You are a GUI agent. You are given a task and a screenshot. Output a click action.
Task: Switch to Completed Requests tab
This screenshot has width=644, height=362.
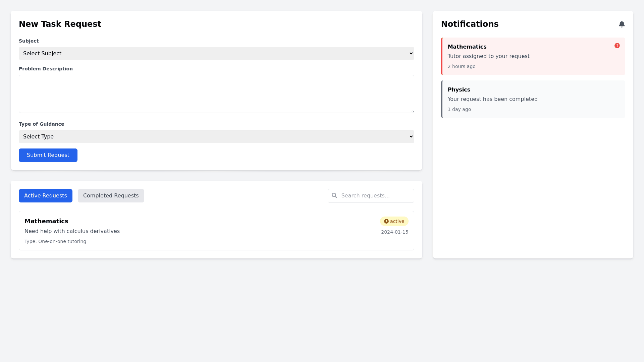(x=111, y=196)
